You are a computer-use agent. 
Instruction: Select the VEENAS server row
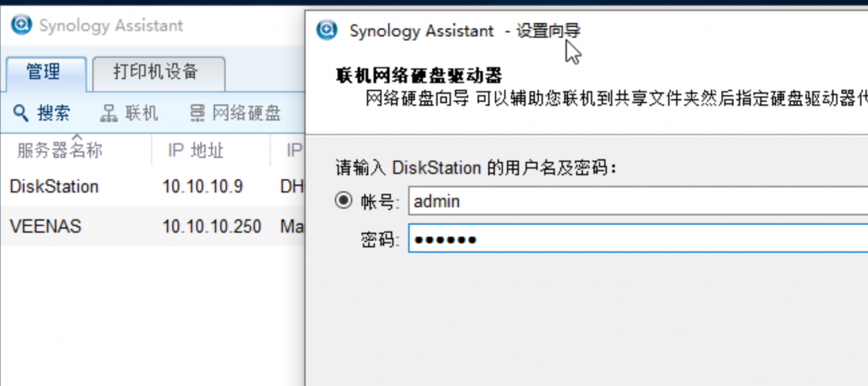coord(42,227)
